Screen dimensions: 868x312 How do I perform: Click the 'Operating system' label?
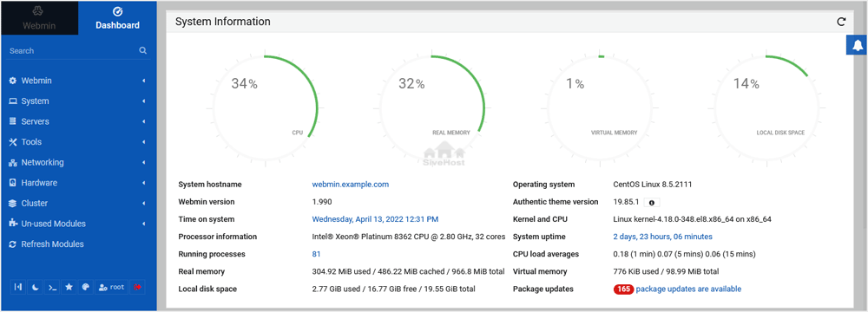pos(543,185)
